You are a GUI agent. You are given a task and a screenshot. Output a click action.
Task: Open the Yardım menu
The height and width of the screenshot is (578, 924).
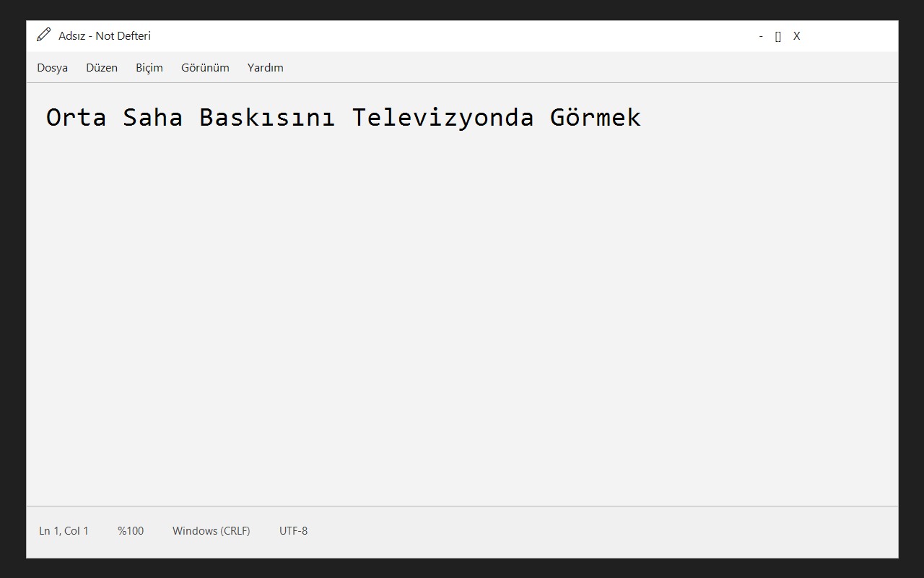(266, 68)
